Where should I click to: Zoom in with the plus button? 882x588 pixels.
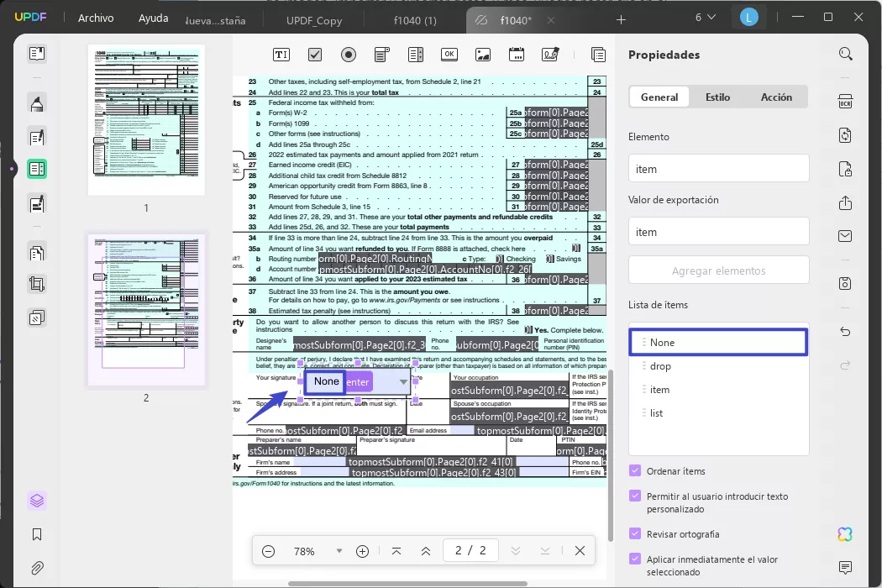click(362, 551)
